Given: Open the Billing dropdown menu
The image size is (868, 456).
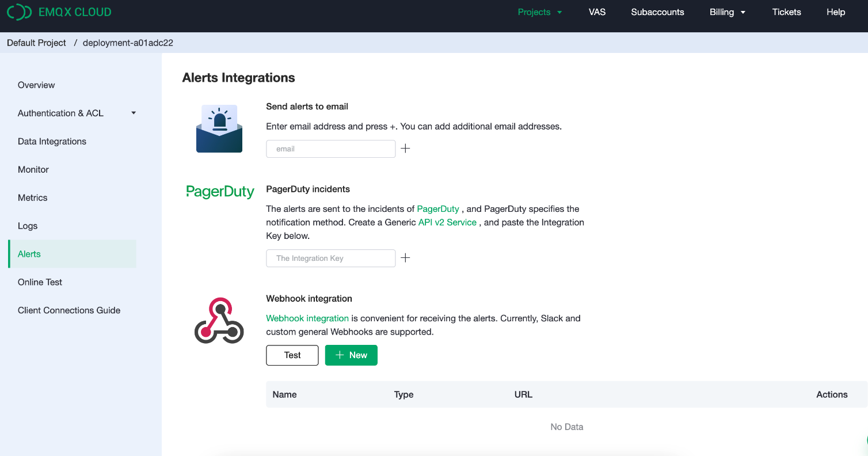Looking at the screenshot, I should coord(728,12).
